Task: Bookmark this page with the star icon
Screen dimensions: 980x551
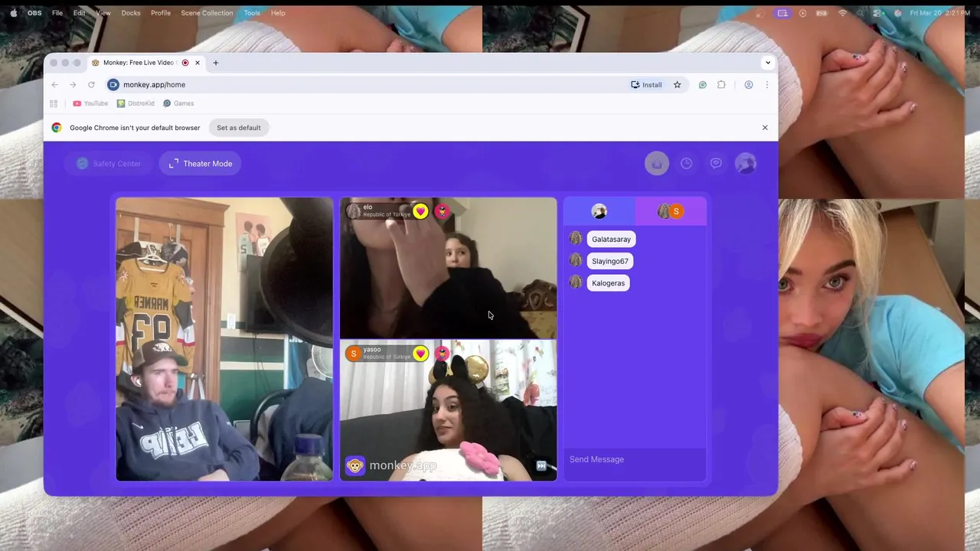Action: pos(677,85)
